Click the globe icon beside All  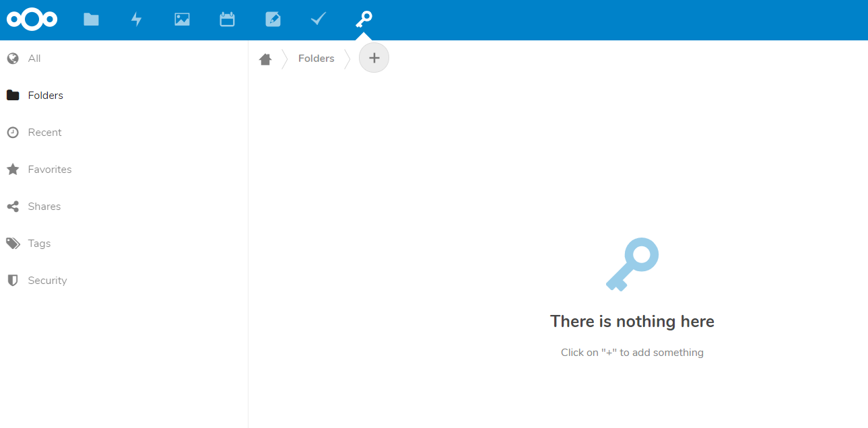13,59
